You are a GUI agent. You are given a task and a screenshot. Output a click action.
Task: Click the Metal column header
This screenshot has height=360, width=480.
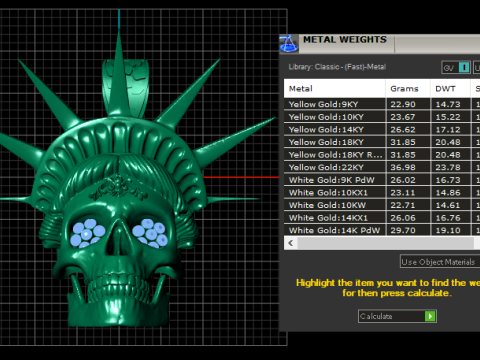[x=334, y=89]
